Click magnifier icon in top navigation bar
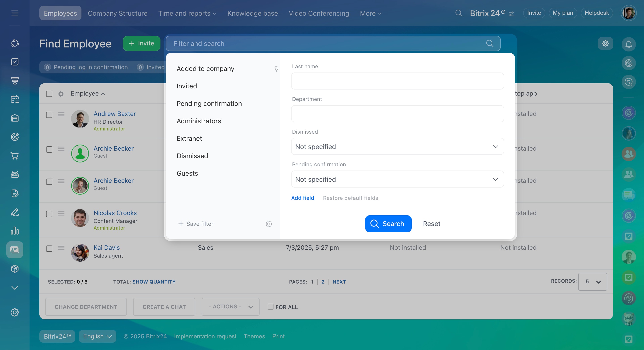 (x=458, y=13)
